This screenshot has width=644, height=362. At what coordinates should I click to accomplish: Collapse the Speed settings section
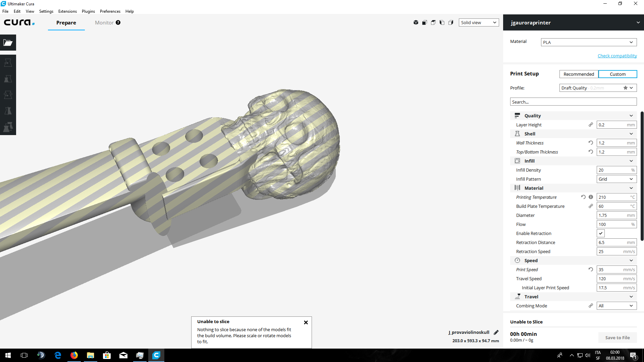pos(573,260)
